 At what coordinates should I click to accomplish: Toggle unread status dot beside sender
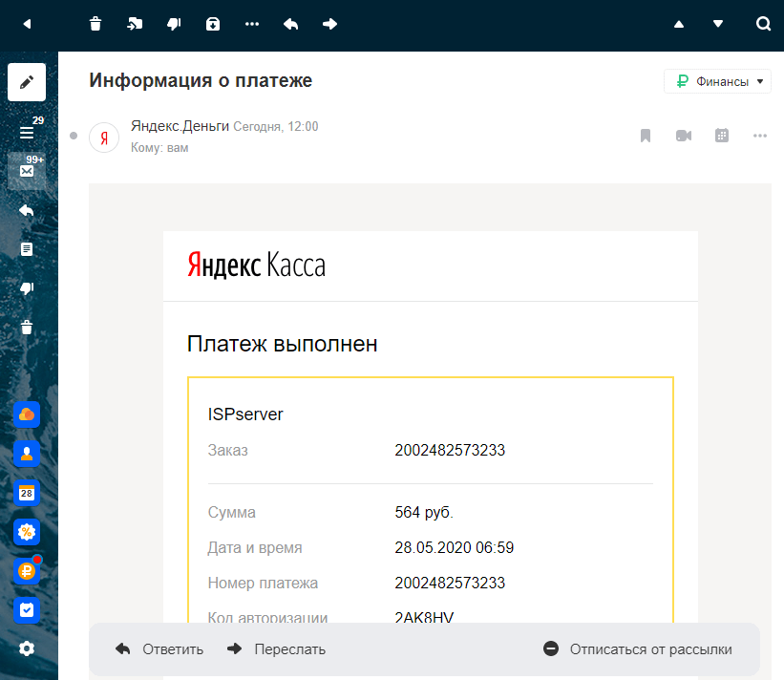74,136
